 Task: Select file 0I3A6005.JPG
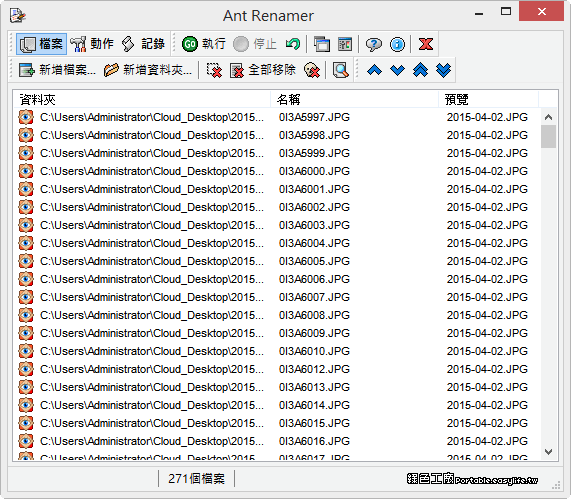(x=314, y=261)
